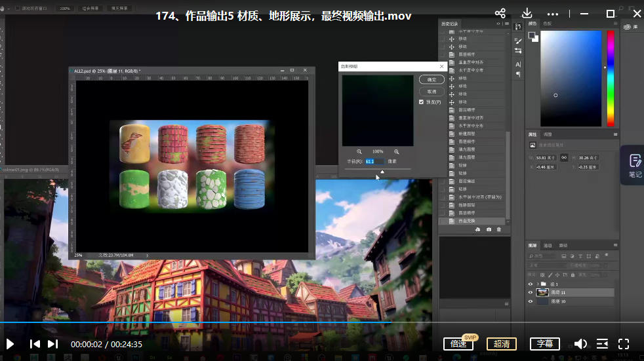Expand the 组 1 layer group
The image size is (644, 361).
coord(537,284)
